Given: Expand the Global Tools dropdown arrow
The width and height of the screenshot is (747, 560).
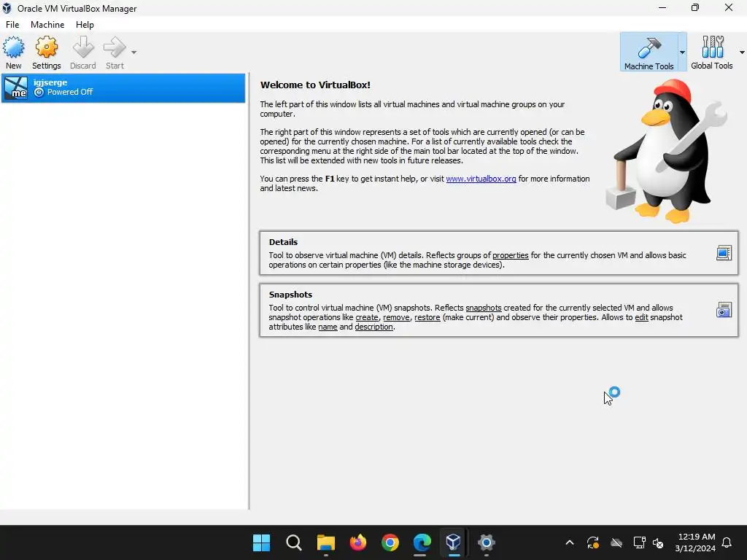Looking at the screenshot, I should point(742,52).
